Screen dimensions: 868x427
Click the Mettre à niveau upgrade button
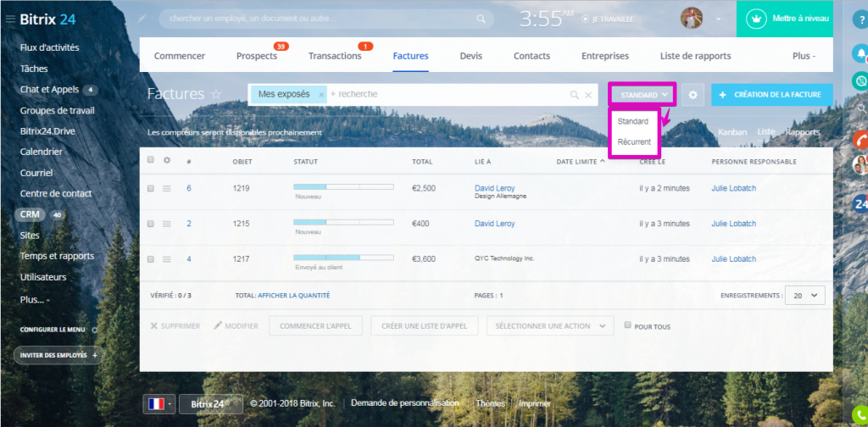(785, 19)
